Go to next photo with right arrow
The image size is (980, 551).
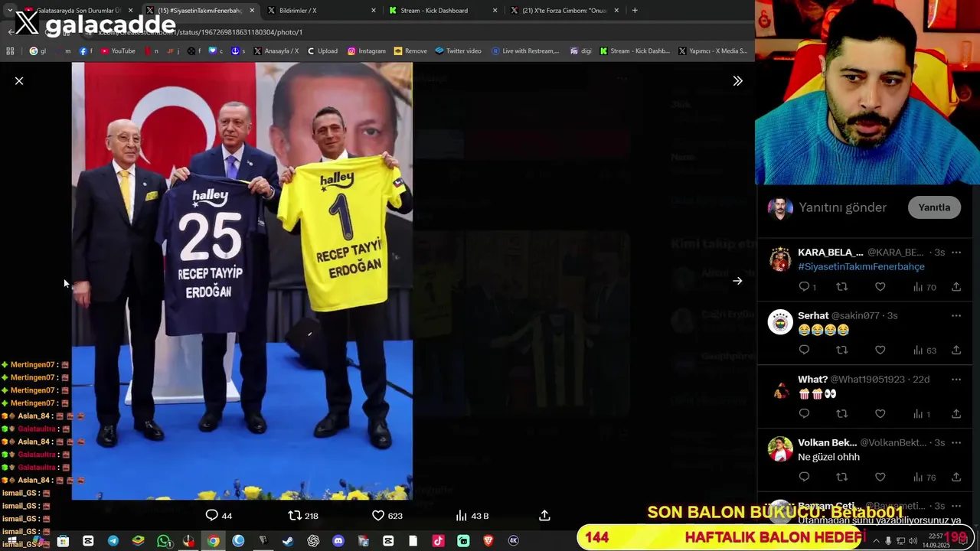[737, 281]
